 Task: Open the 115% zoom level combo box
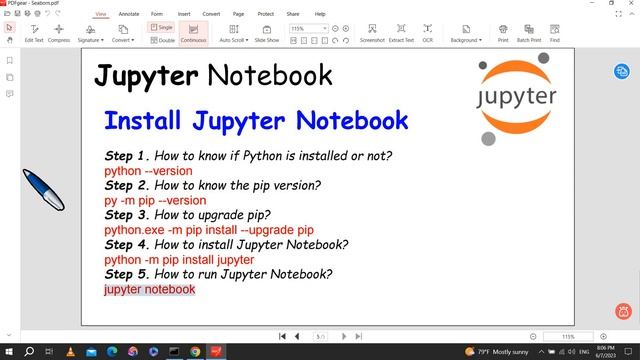click(x=309, y=29)
